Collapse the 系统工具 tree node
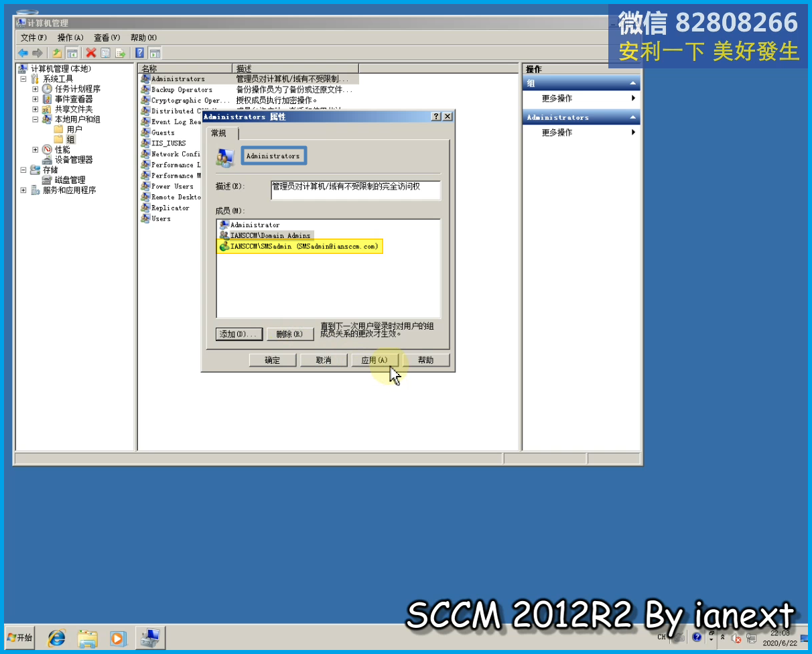Viewport: 812px width, 654px height. [23, 79]
